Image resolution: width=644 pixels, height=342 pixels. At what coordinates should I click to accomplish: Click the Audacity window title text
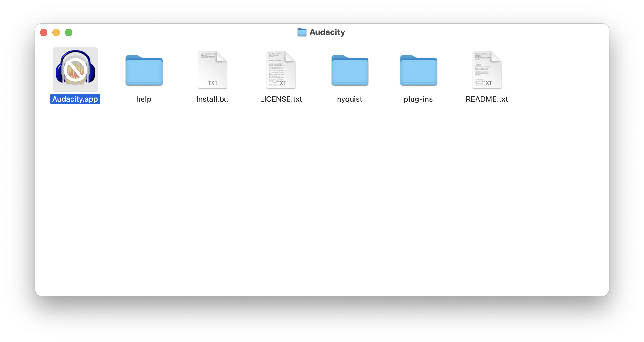pos(327,32)
